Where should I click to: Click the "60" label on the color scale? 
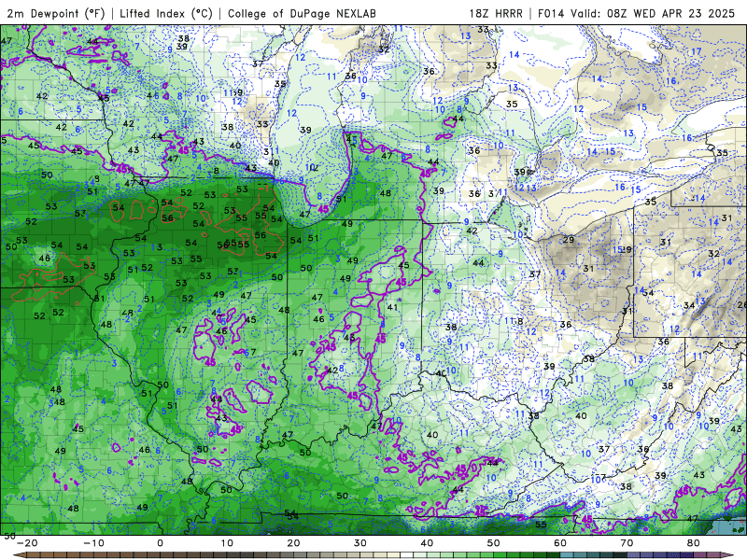pos(560,543)
